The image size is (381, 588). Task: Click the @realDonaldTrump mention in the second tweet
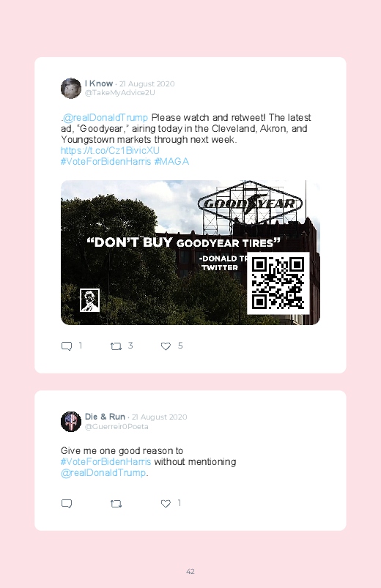[103, 473]
